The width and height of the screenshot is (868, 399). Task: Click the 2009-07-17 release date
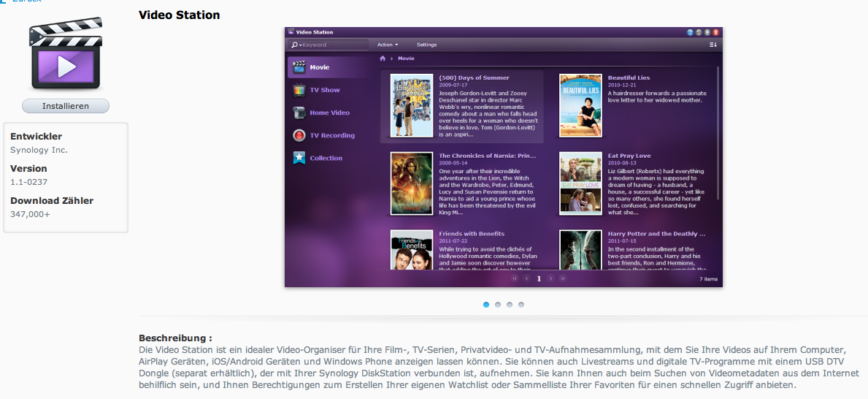click(x=453, y=85)
